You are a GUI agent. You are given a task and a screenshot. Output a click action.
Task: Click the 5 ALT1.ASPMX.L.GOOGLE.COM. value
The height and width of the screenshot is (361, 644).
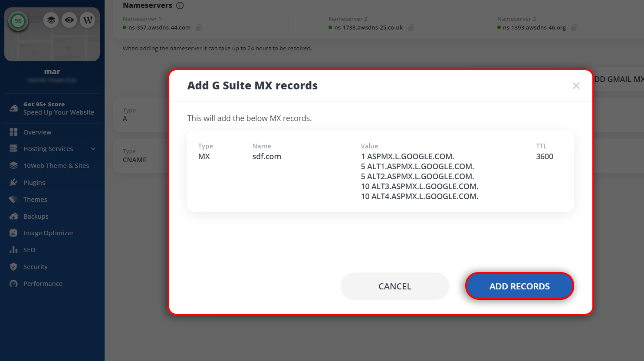tap(417, 167)
